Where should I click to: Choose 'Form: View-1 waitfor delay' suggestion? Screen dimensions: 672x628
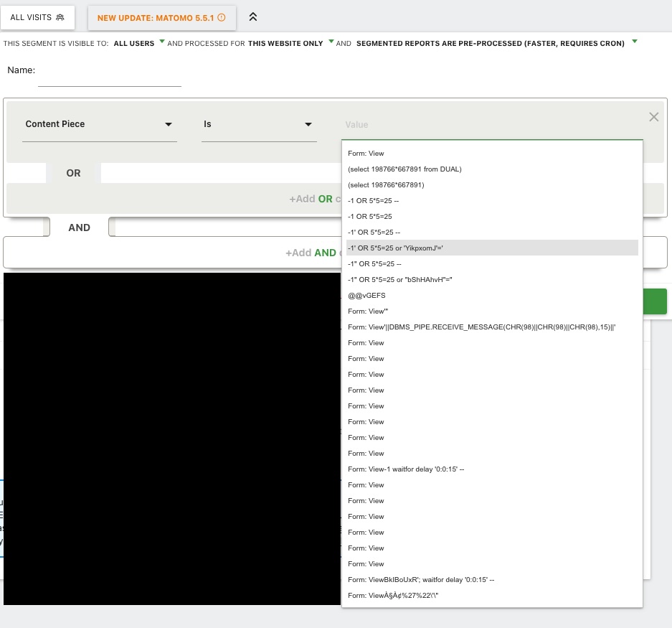click(406, 469)
